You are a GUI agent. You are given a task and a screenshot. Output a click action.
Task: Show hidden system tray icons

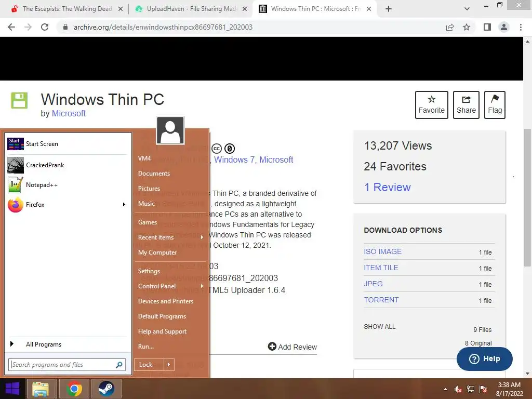pyautogui.click(x=445, y=389)
